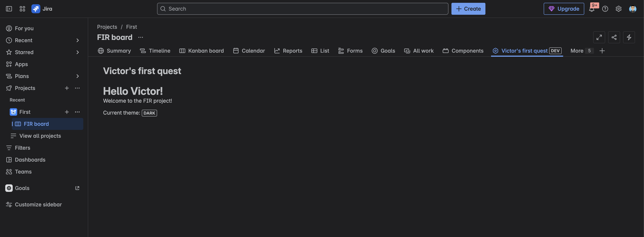Open the app switcher grid icon
The height and width of the screenshot is (237, 644).
point(22,9)
